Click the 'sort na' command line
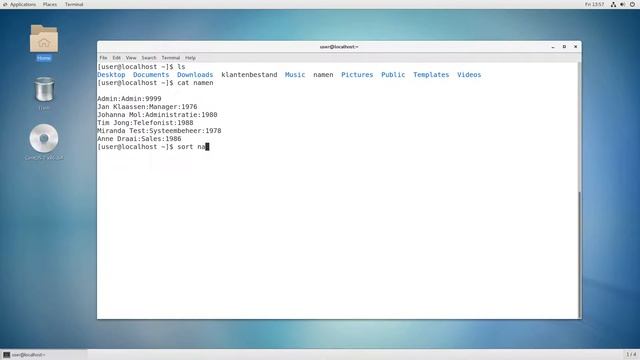 coord(153,147)
